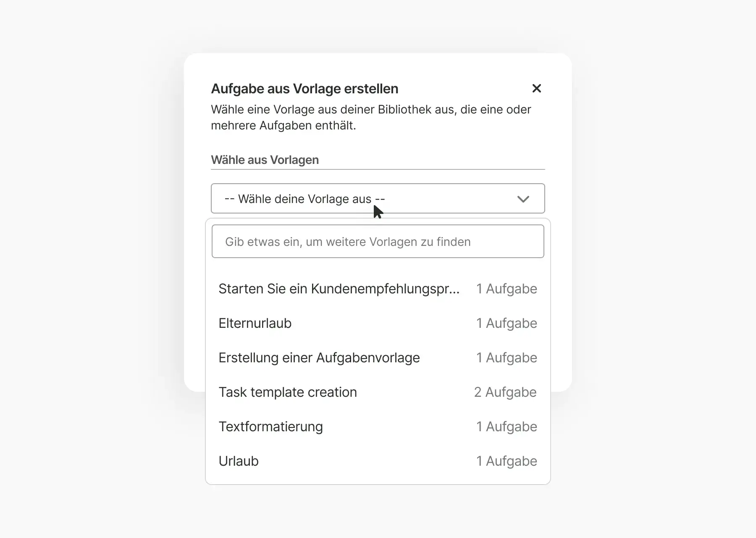Screen dimensions: 756x538
Task: Click the placeholder text Gib etwas ein
Action: point(347,242)
